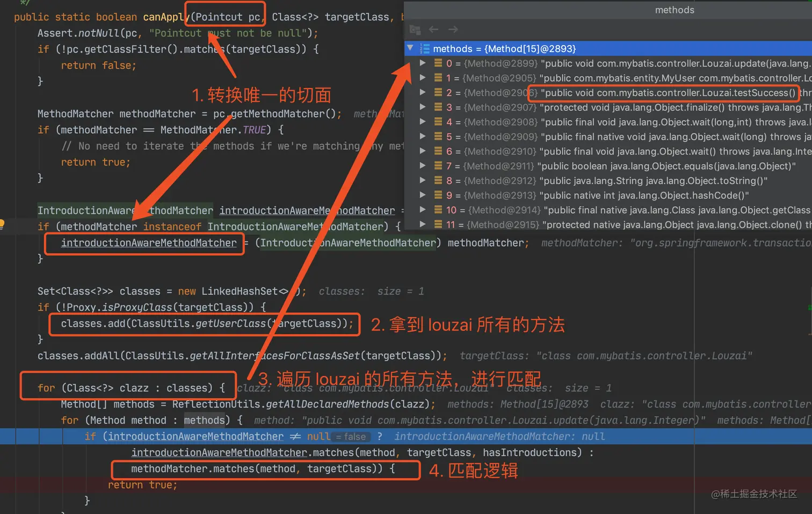Click the field icon of element 4 (Method@2908)
The image size is (812, 514).
point(438,121)
